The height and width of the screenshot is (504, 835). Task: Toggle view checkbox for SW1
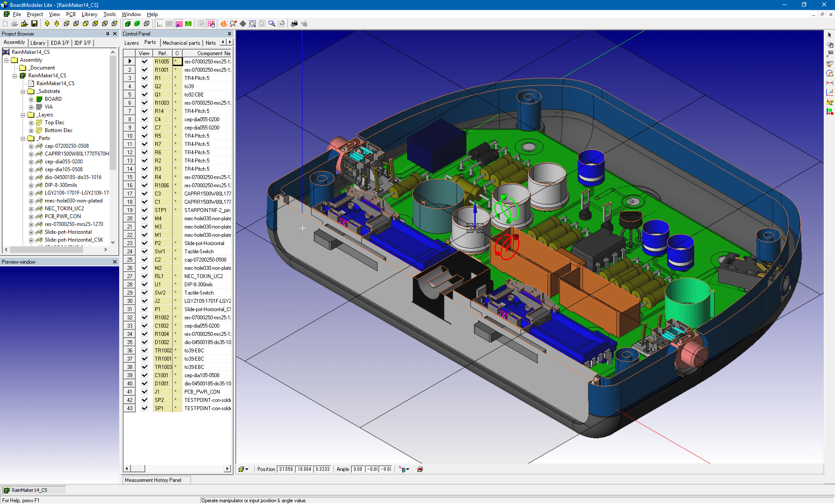point(144,252)
